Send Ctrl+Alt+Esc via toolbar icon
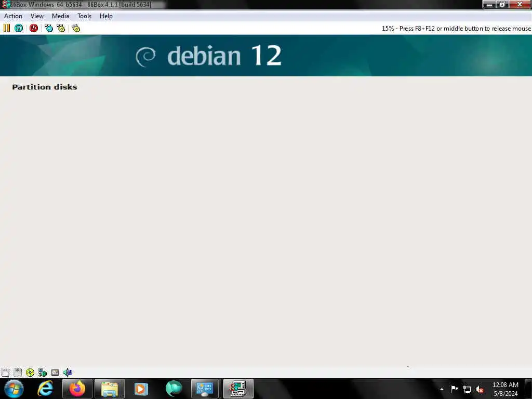The width and height of the screenshot is (532, 399). [61, 28]
